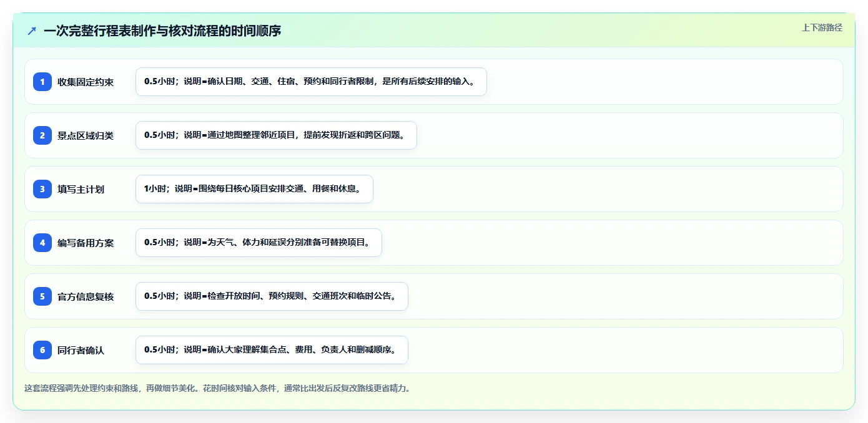Click step number badge 6
The width and height of the screenshot is (868, 423).
pyautogui.click(x=42, y=350)
